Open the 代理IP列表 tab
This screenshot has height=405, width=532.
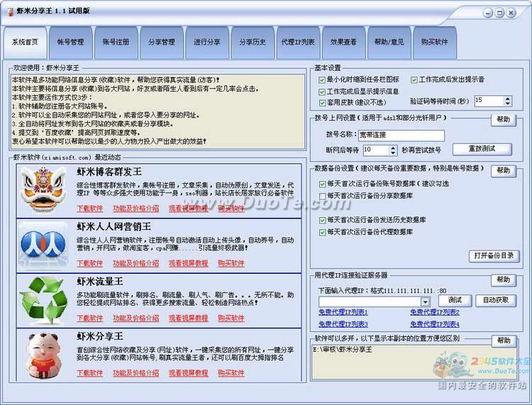coord(298,42)
